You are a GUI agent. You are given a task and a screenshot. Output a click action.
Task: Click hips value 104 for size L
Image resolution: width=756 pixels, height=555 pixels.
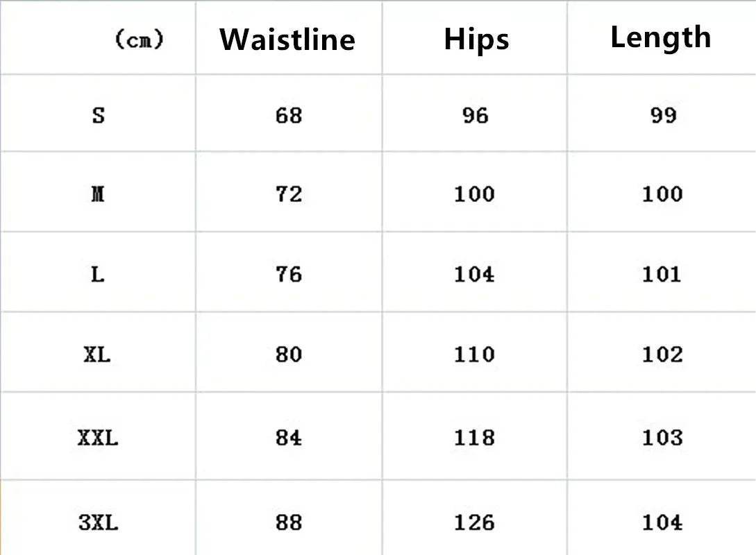pos(474,274)
